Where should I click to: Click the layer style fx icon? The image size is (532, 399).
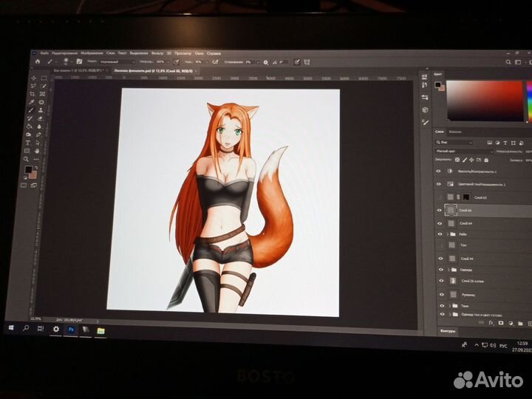pyautogui.click(x=491, y=324)
